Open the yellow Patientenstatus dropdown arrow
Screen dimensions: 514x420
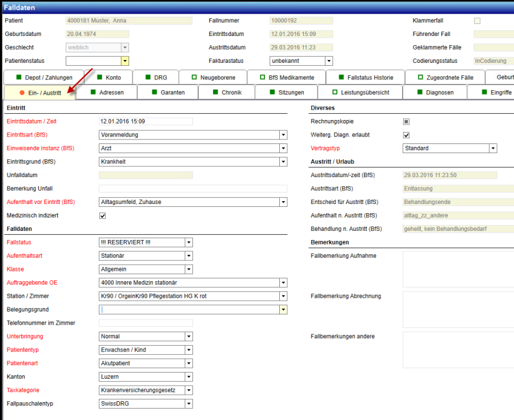point(125,61)
